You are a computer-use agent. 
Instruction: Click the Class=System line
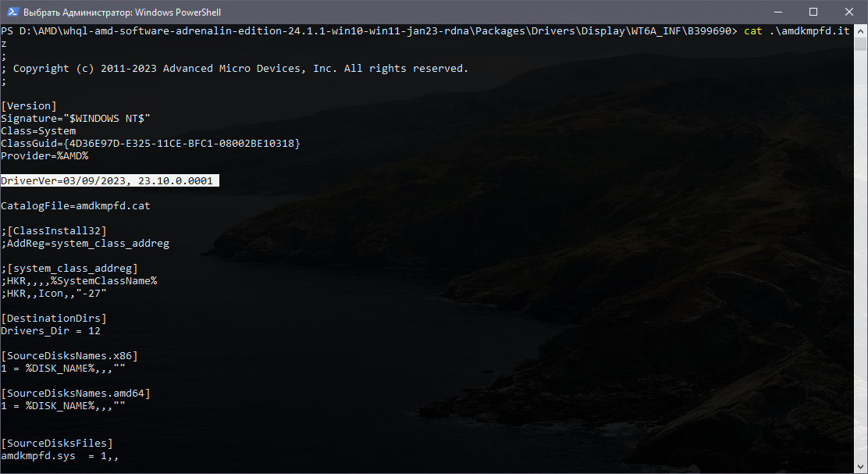(38, 130)
